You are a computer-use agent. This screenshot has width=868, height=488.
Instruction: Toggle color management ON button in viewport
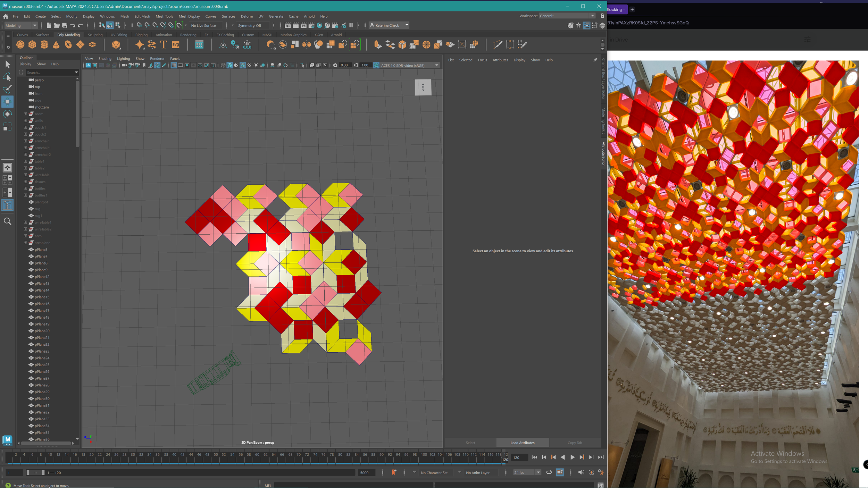376,65
